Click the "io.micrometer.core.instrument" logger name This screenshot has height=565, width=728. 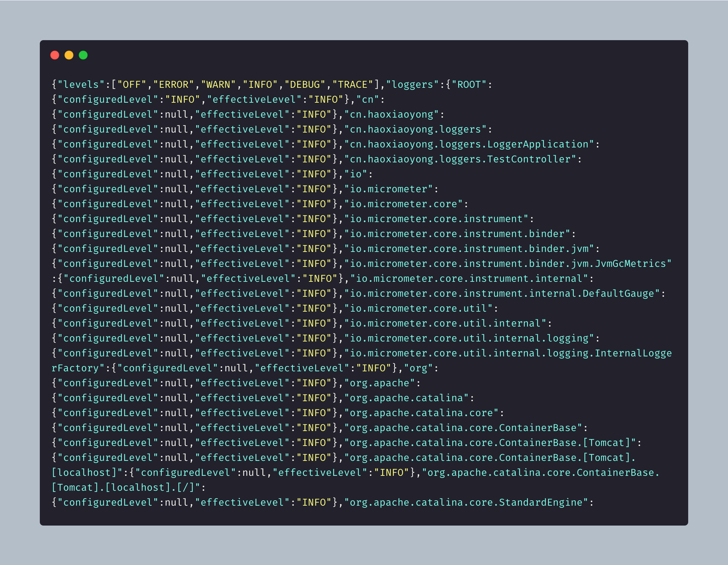pyautogui.click(x=437, y=219)
